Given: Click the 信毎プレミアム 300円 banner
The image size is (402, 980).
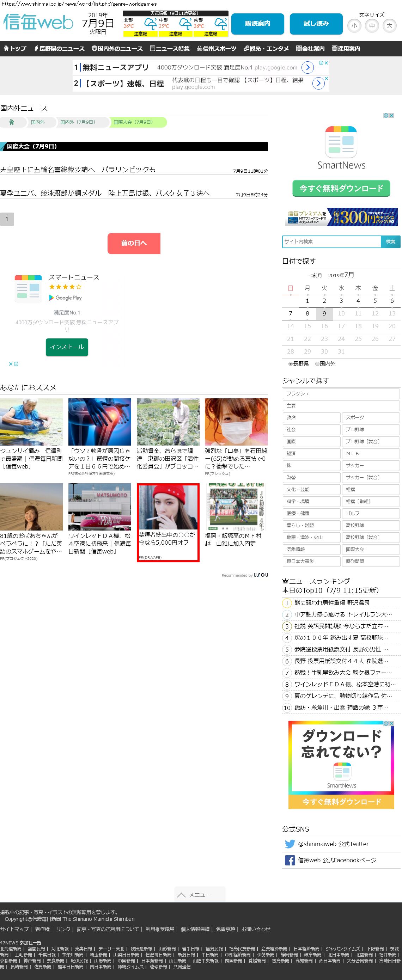Looking at the screenshot, I should 341,217.
